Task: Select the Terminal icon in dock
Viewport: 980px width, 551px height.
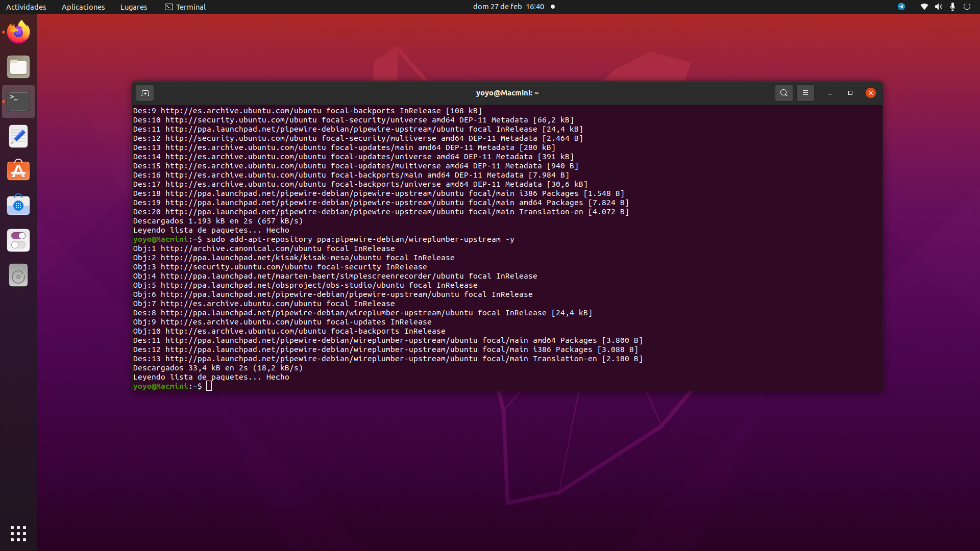Action: click(x=18, y=102)
